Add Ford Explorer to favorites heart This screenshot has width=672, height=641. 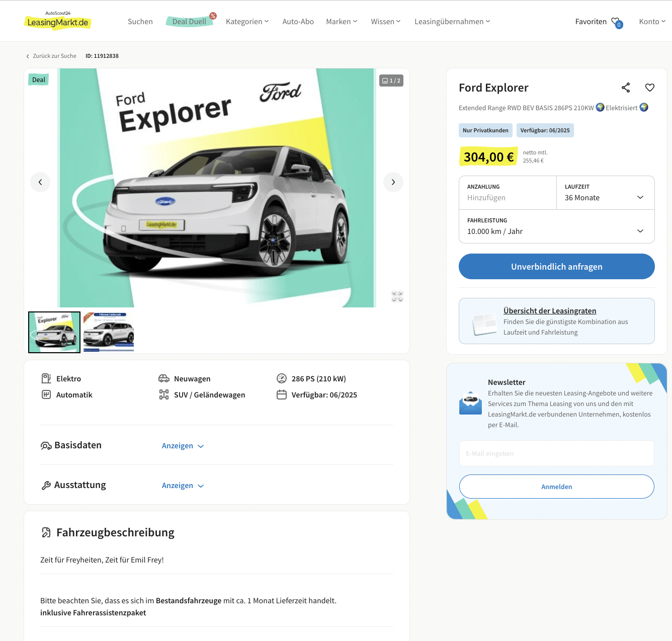coord(650,88)
